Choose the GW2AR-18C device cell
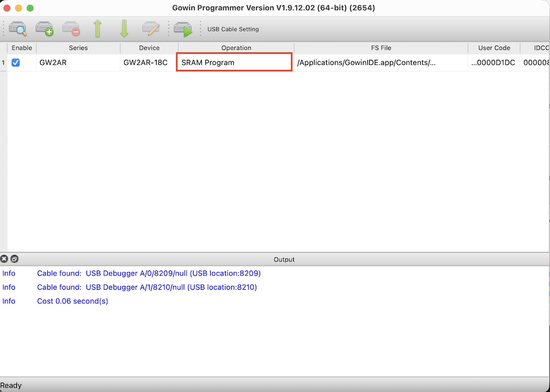The width and height of the screenshot is (550, 392). (x=149, y=63)
